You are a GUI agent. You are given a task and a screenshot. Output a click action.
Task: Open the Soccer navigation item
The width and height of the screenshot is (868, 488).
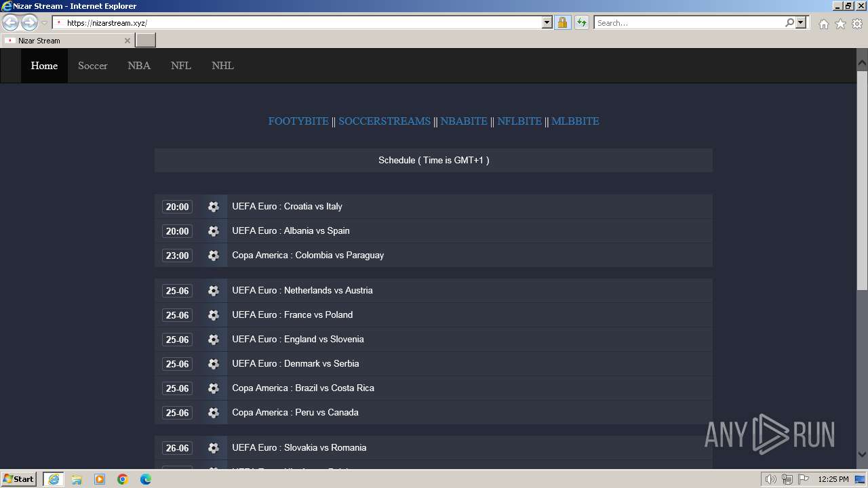93,66
